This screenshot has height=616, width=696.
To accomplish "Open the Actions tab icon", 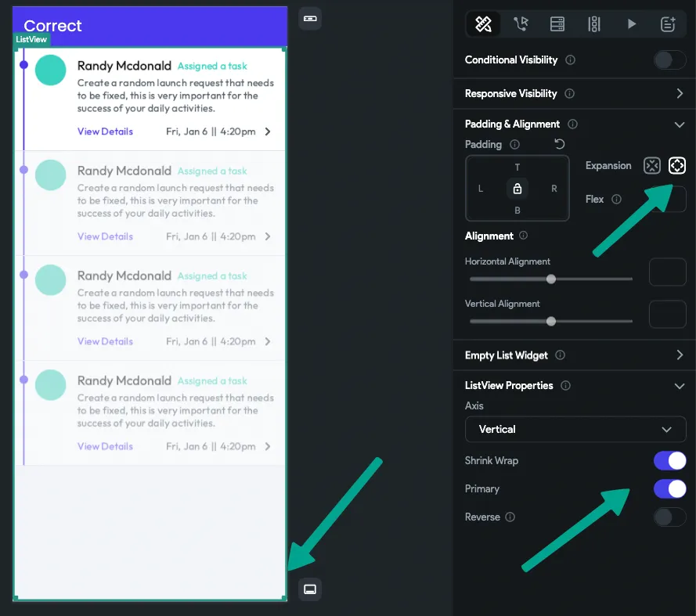I will 521,24.
